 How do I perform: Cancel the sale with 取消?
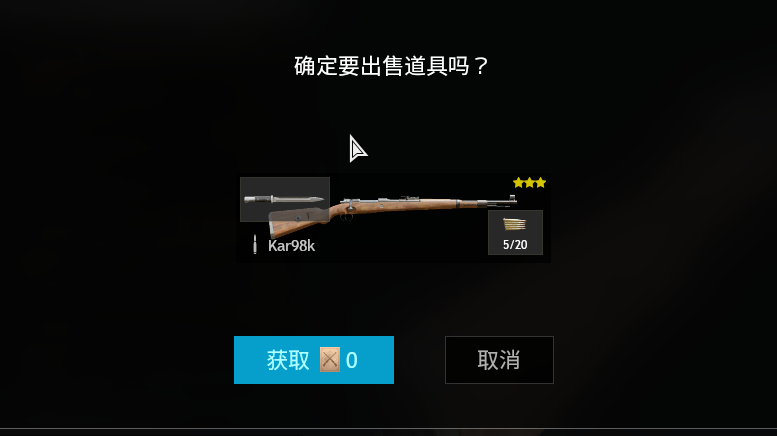click(x=499, y=360)
